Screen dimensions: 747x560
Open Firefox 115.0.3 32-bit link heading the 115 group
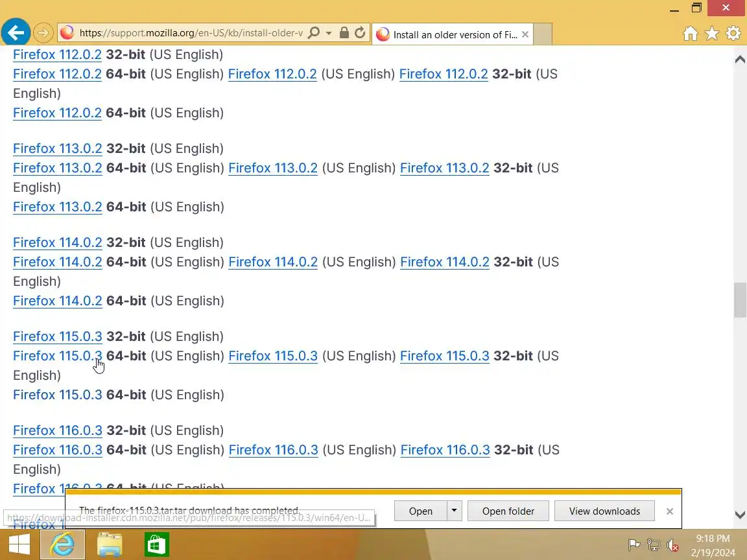tap(58, 336)
